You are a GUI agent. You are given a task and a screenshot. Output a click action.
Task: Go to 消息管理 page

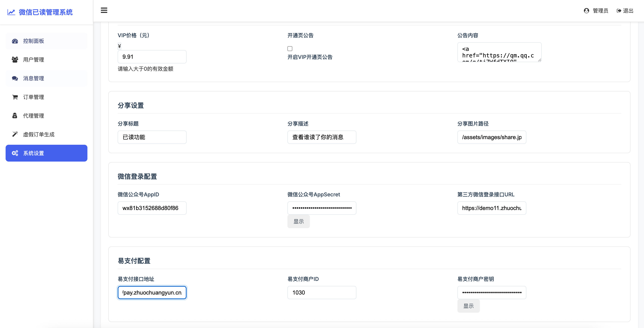coord(47,78)
